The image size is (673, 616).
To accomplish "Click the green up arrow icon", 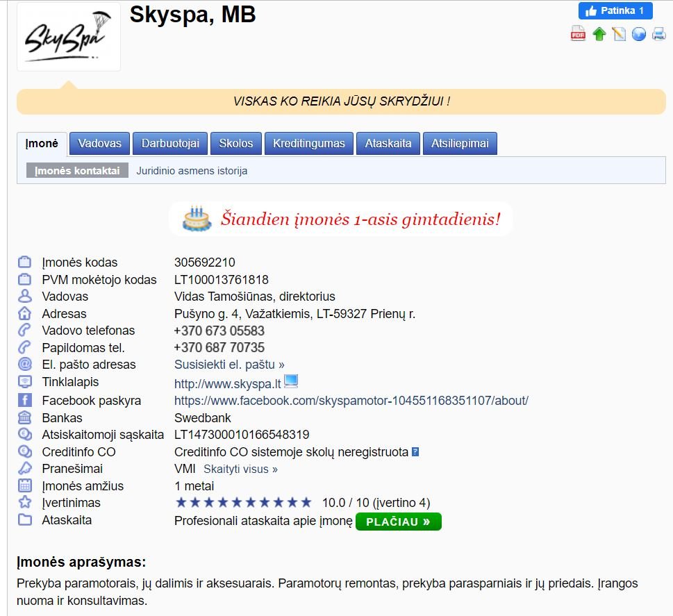I will click(599, 33).
